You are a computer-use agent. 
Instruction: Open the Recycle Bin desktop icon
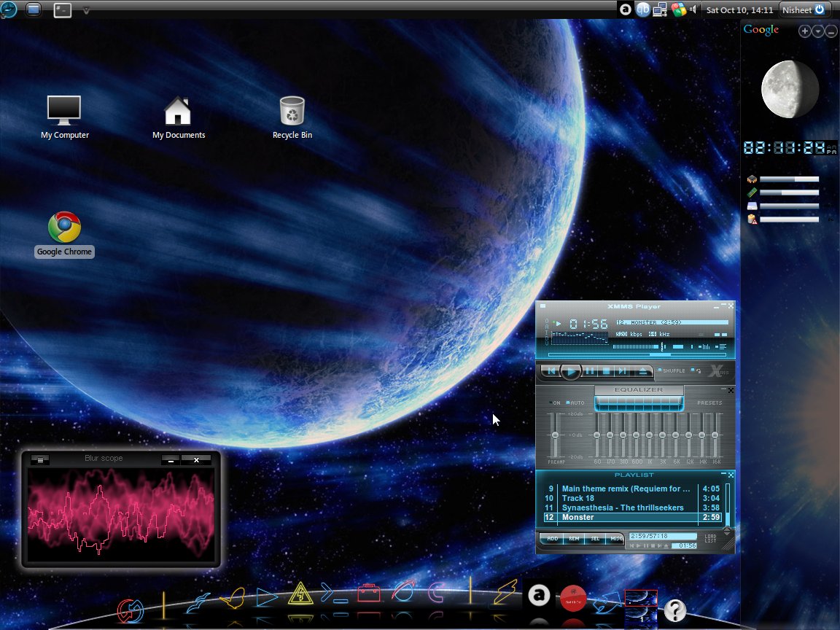(x=292, y=117)
